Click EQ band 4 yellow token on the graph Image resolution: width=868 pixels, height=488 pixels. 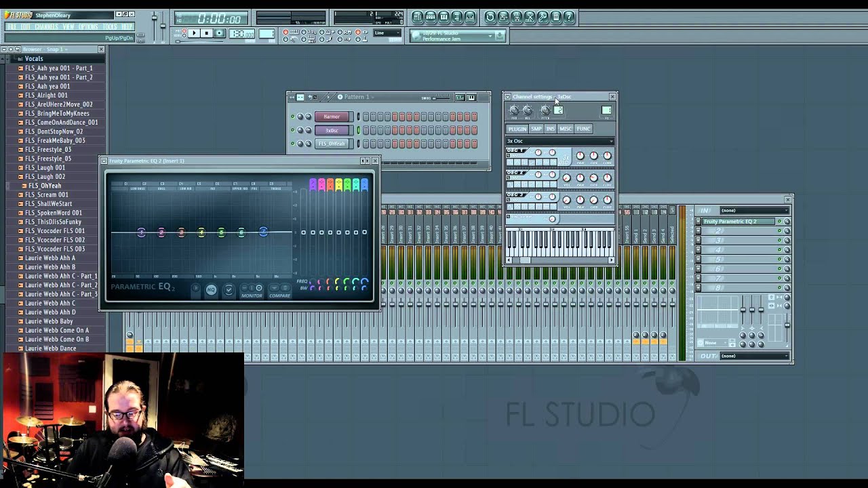point(201,232)
